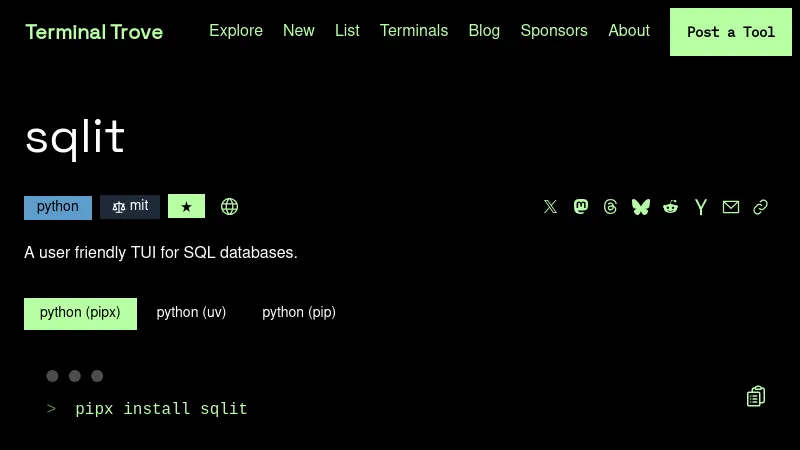This screenshot has width=800, height=450.
Task: Share via the Bluesky butterfly icon
Action: [x=641, y=207]
